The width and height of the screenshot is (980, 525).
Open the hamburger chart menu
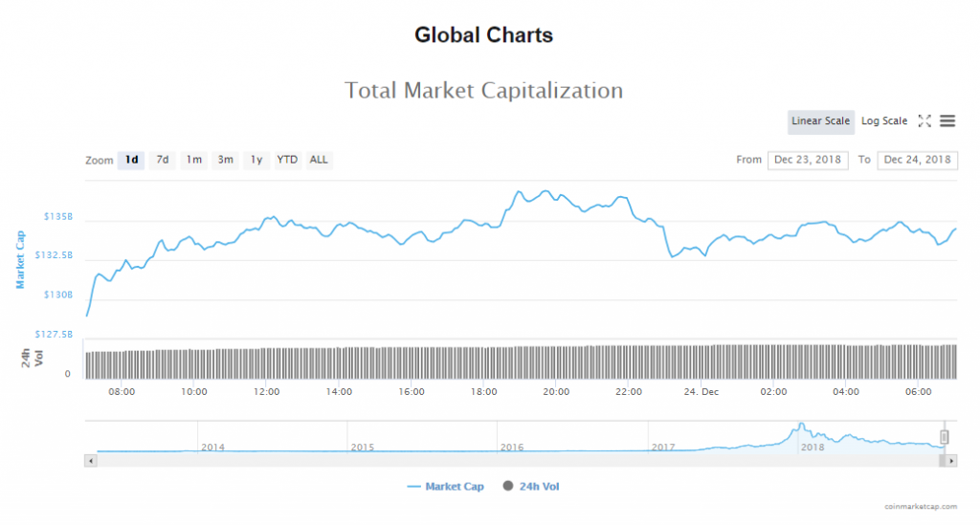coord(947,121)
